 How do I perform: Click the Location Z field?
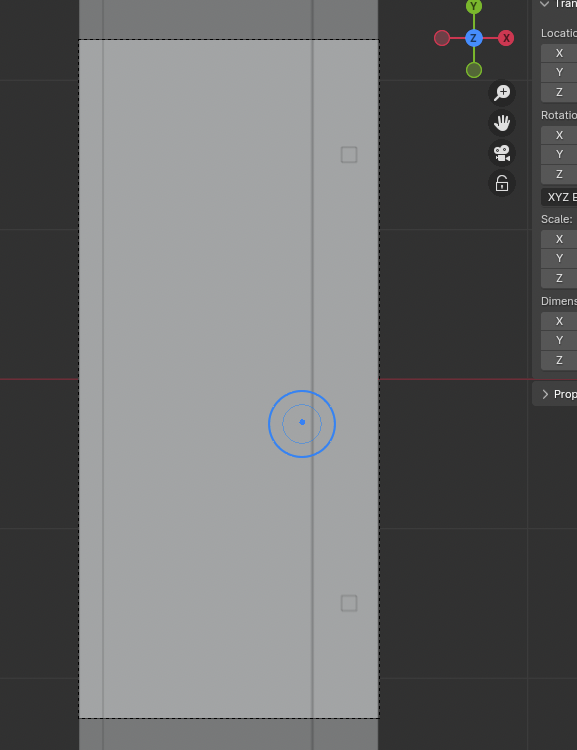[x=559, y=92]
